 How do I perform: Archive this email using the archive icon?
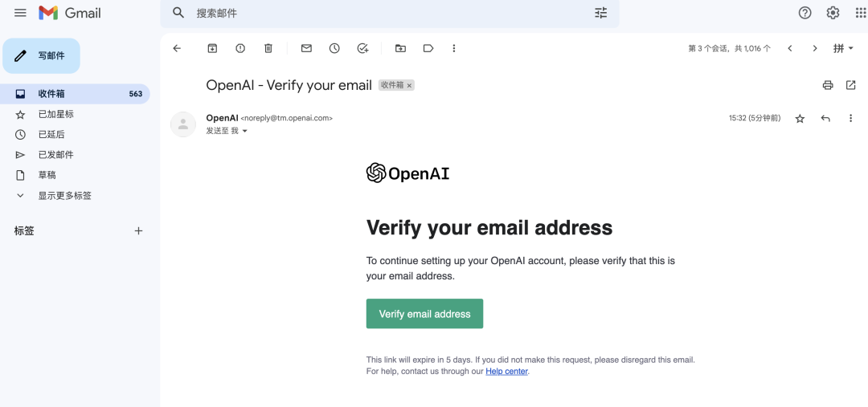(212, 48)
